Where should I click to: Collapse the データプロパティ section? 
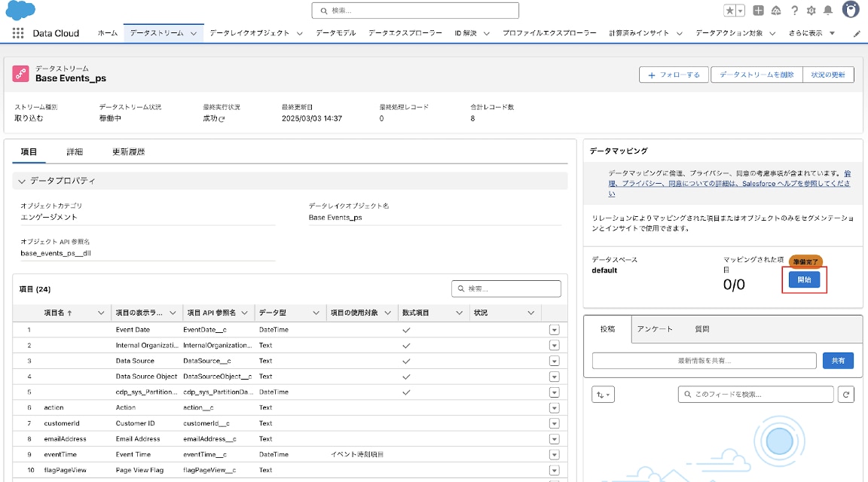[22, 182]
